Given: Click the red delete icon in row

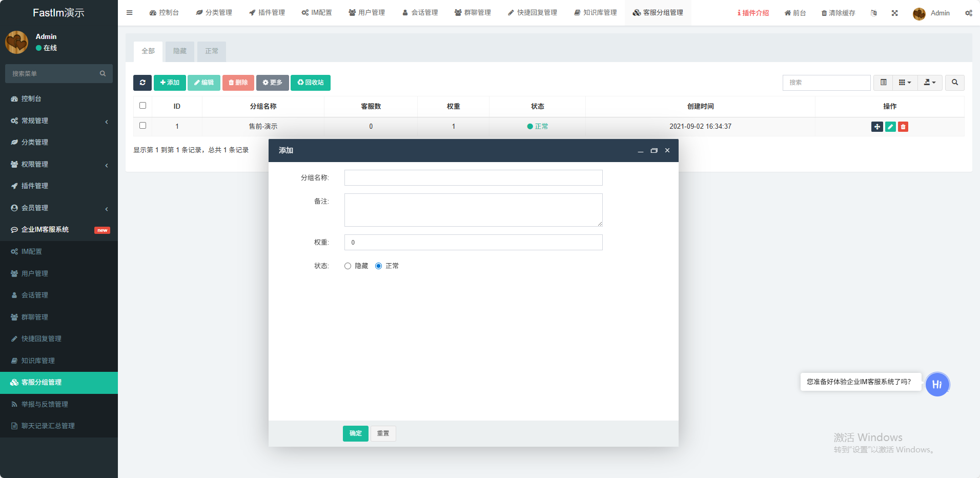Looking at the screenshot, I should click(903, 127).
